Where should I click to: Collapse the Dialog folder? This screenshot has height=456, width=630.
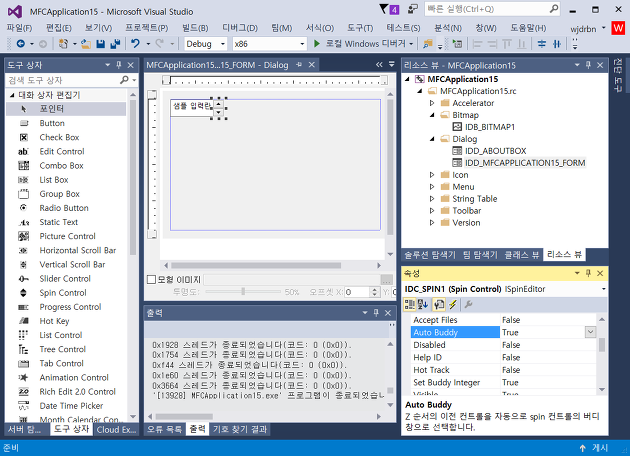[432, 139]
